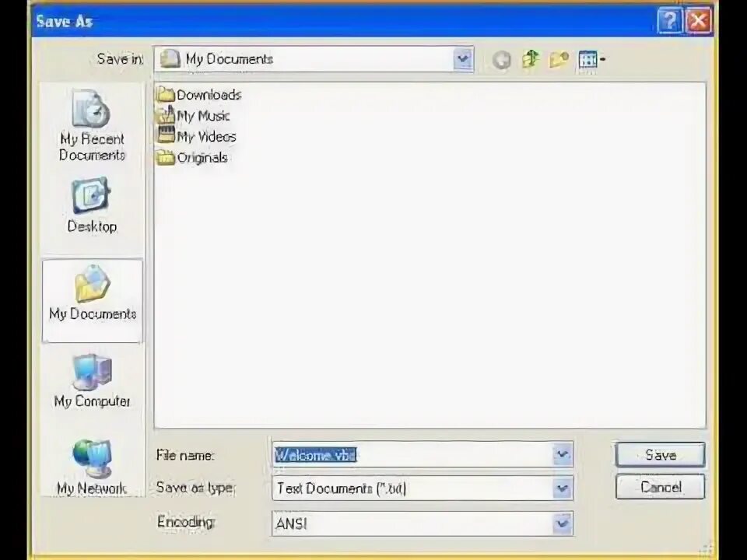
Task: Click the ANSI encoding value
Action: pyautogui.click(x=291, y=523)
